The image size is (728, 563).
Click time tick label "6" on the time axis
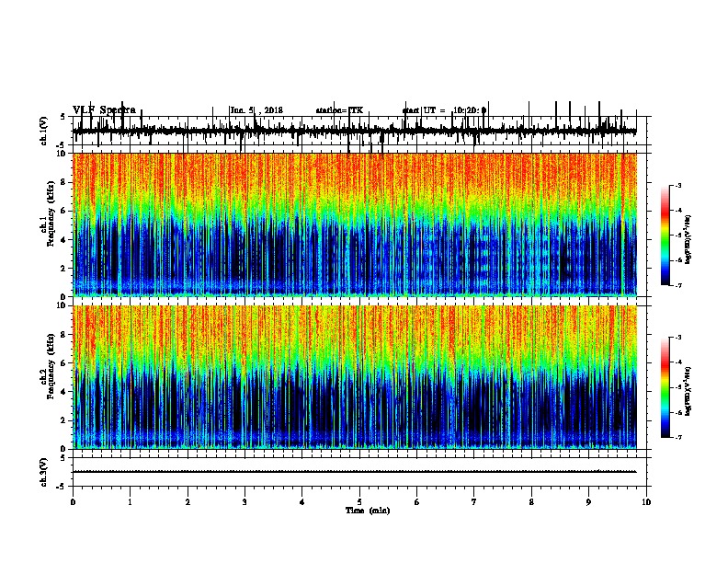click(417, 502)
